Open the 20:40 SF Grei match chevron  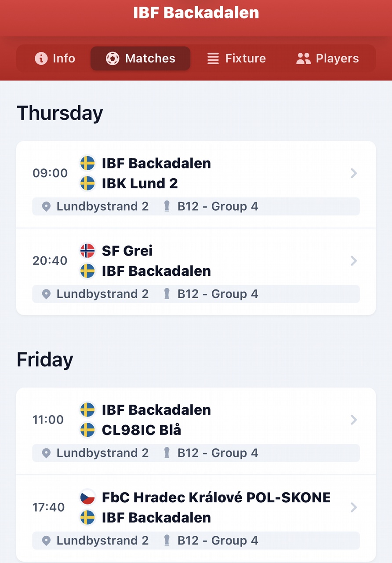[353, 261]
